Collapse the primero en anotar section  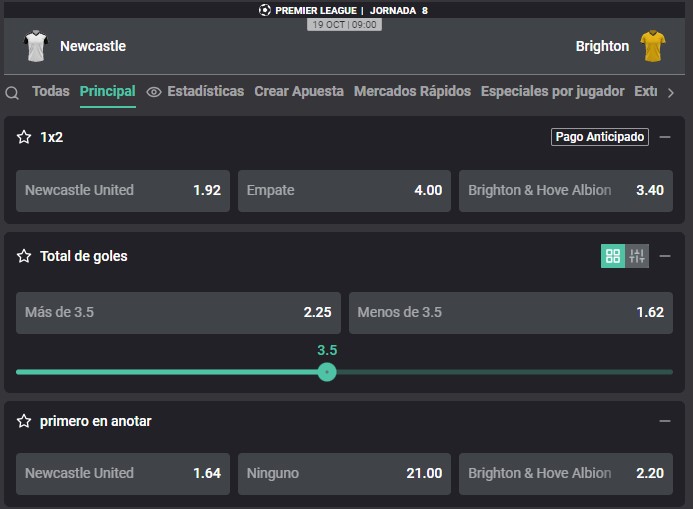[665, 421]
